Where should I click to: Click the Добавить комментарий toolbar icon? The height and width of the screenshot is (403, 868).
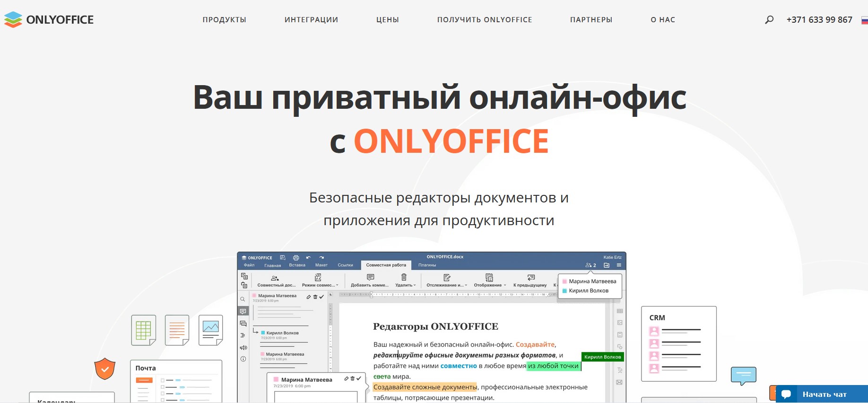370,278
